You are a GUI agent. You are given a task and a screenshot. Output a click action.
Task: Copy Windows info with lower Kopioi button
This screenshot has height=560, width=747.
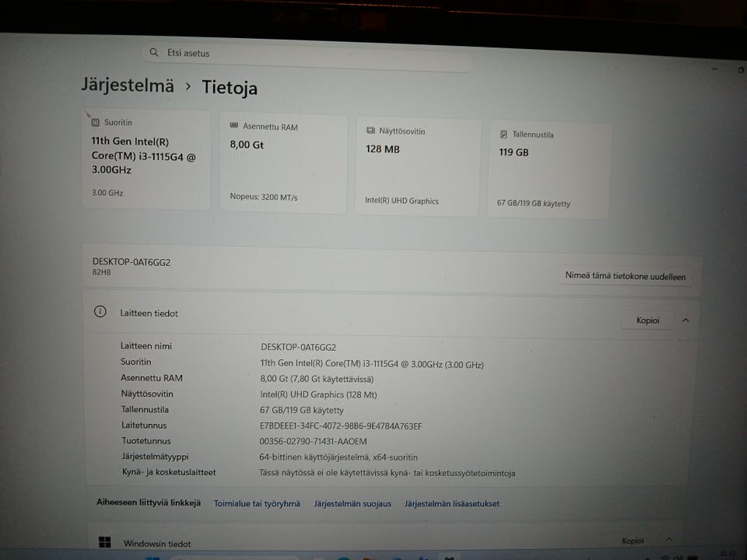click(x=633, y=541)
